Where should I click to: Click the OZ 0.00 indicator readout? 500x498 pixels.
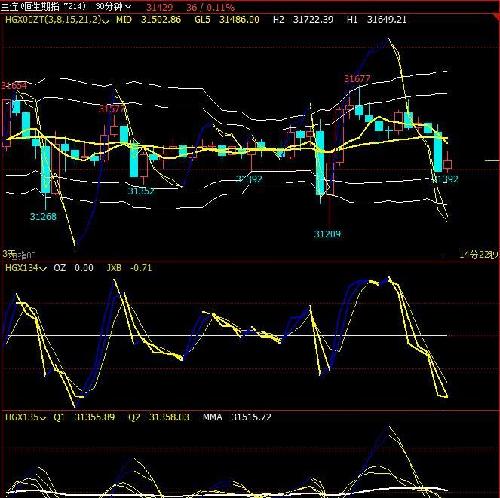pos(73,268)
